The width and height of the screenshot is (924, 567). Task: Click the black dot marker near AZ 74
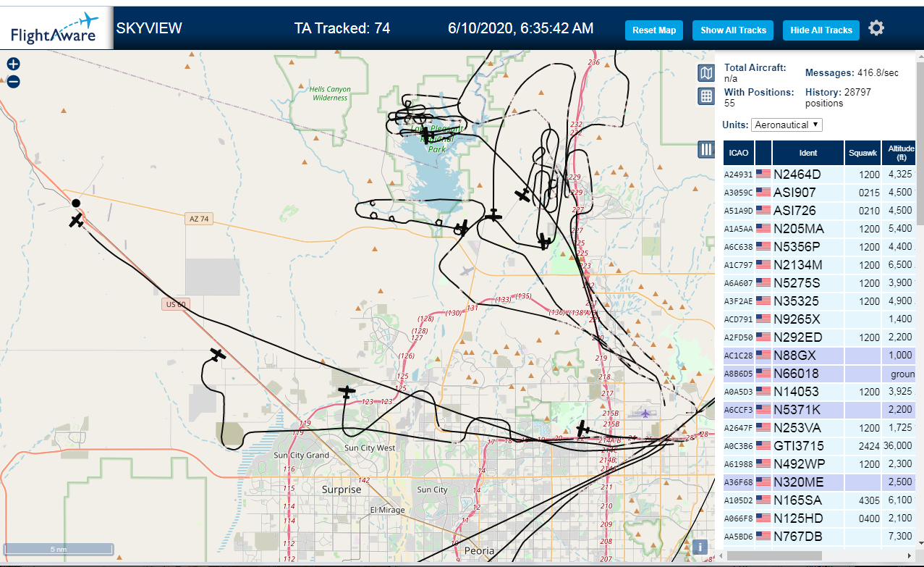pyautogui.click(x=76, y=203)
